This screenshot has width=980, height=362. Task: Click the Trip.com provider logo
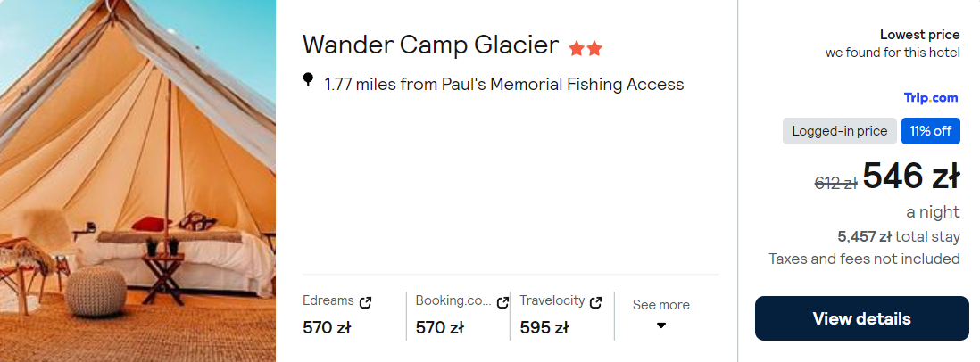[931, 98]
